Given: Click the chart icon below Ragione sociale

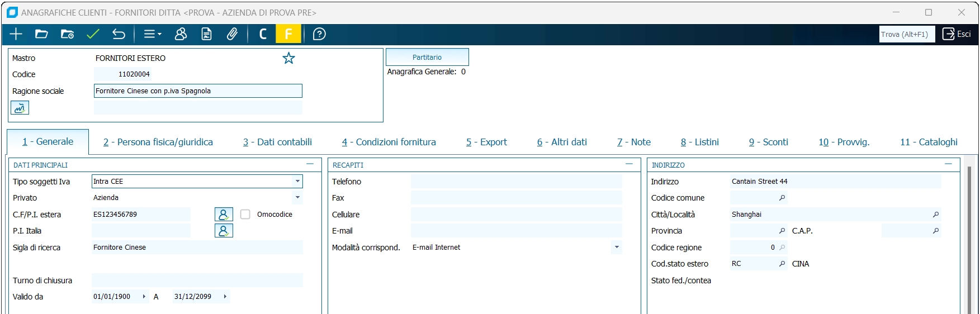Looking at the screenshot, I should pyautogui.click(x=20, y=108).
